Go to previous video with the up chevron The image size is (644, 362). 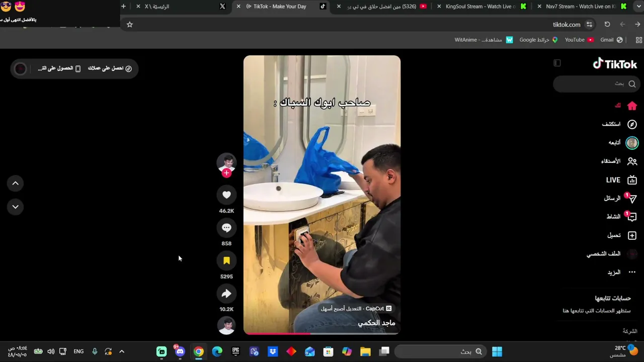[16, 184]
